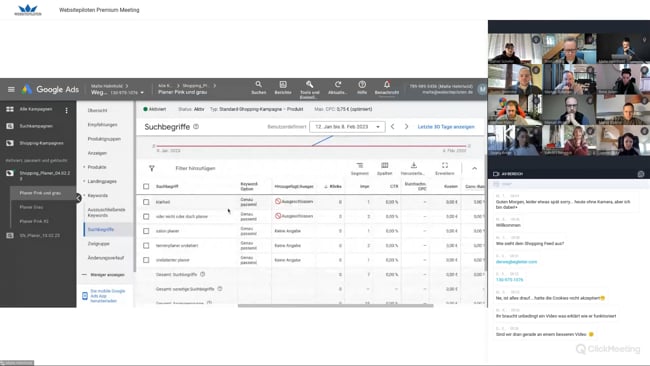Expand the Landingpages section
The image size is (650, 366).
click(x=84, y=181)
